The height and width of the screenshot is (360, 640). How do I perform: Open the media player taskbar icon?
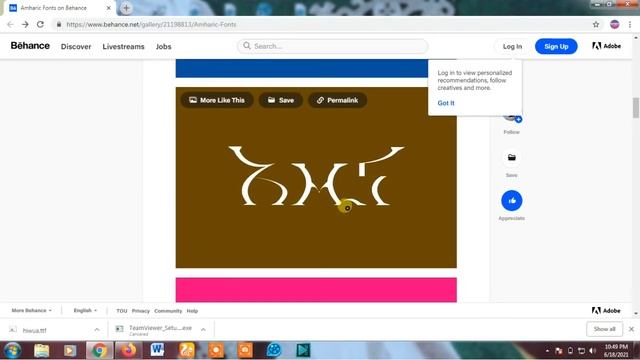click(70, 350)
